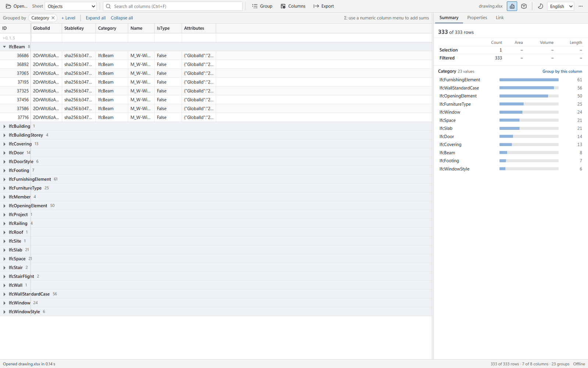Click the StableKey column header
Image resolution: width=588 pixels, height=368 pixels.
tap(79, 28)
